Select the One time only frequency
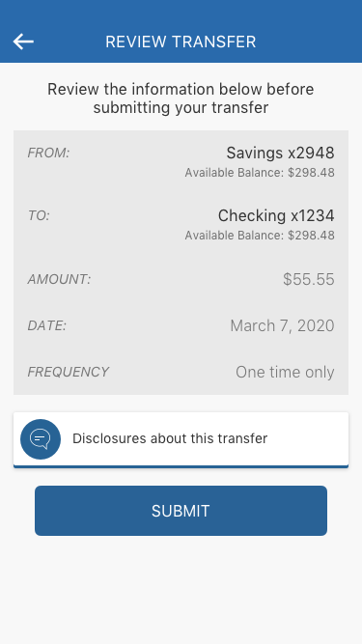Viewport: 362px width, 644px height. 285,372
